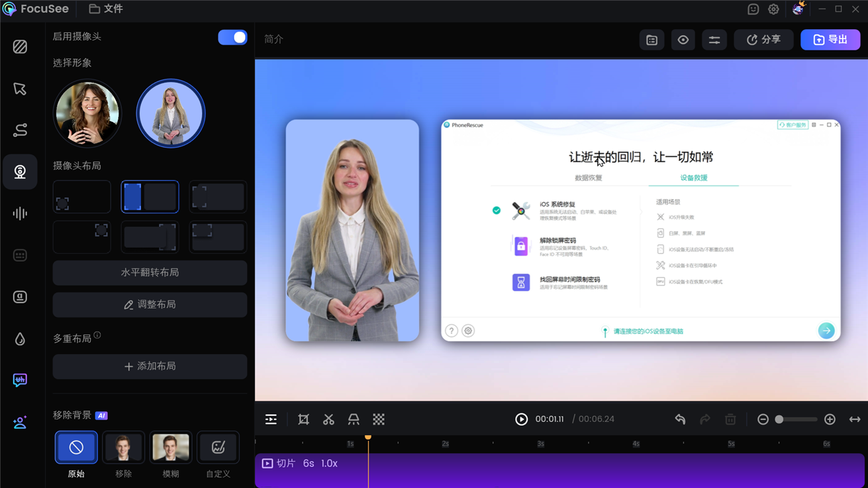Select the bottom-left corner camera layout
This screenshot has width=868, height=488.
pyautogui.click(x=82, y=197)
